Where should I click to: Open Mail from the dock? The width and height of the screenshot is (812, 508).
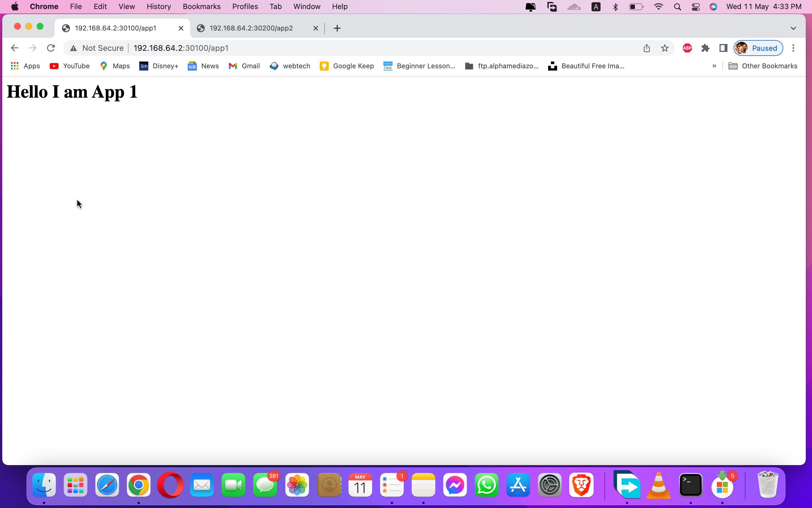pyautogui.click(x=202, y=485)
